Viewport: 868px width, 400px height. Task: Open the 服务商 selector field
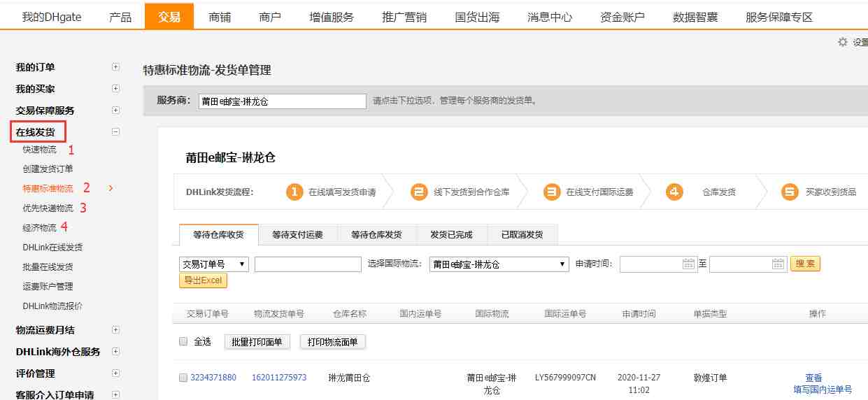pos(282,101)
